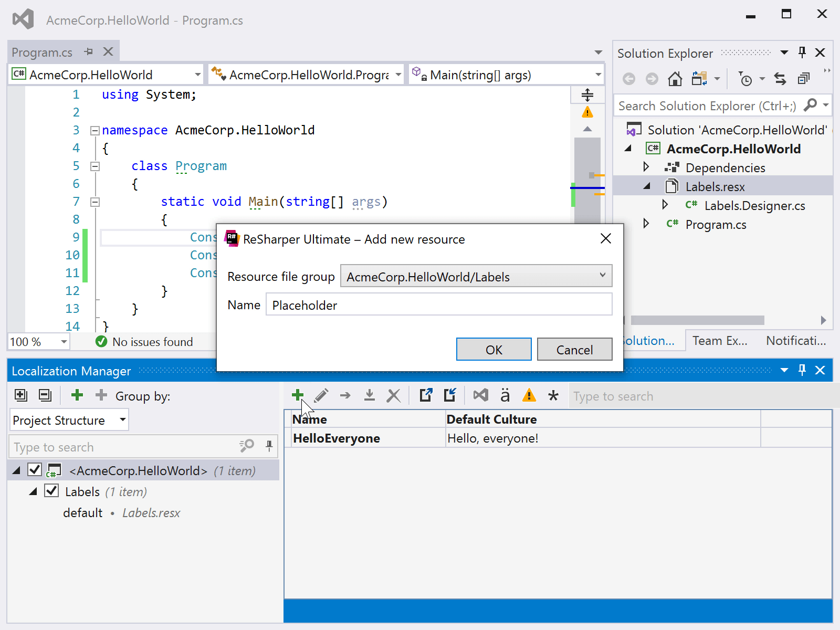Image resolution: width=840 pixels, height=630 pixels.
Task: Click the split editor icon above the scrollbar
Action: point(587,95)
